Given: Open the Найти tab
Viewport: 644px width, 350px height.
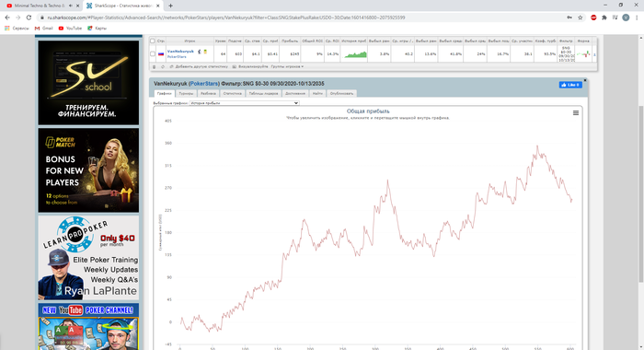Looking at the screenshot, I should (x=317, y=93).
